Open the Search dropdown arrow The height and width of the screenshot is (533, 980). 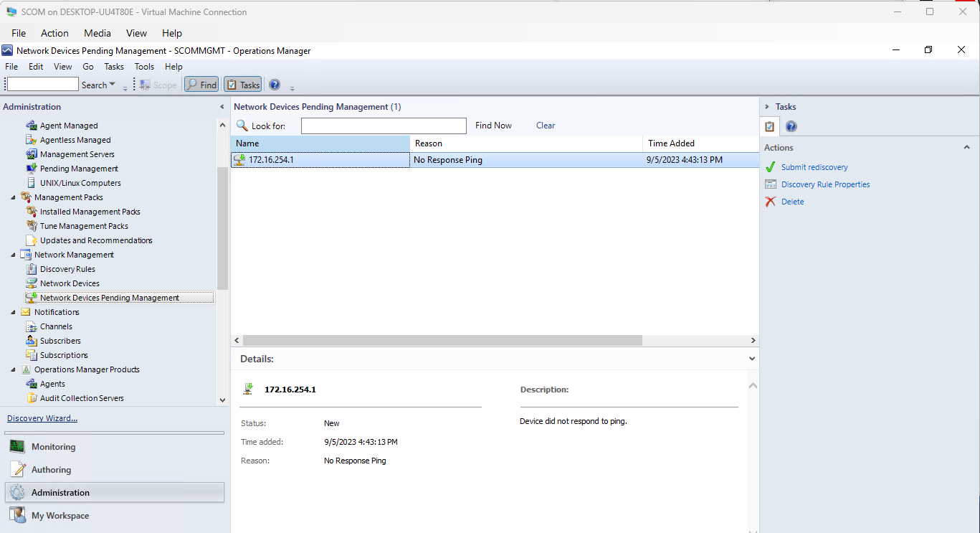coord(113,85)
